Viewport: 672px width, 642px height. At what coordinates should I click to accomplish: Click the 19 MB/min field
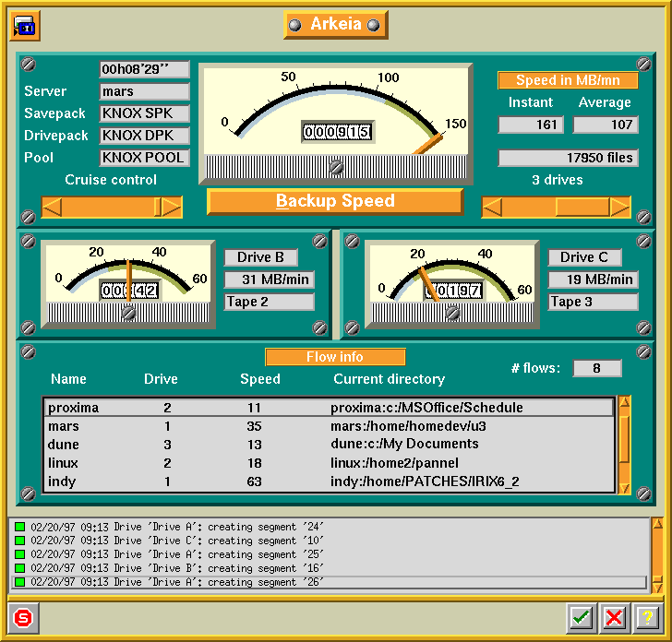(x=594, y=279)
